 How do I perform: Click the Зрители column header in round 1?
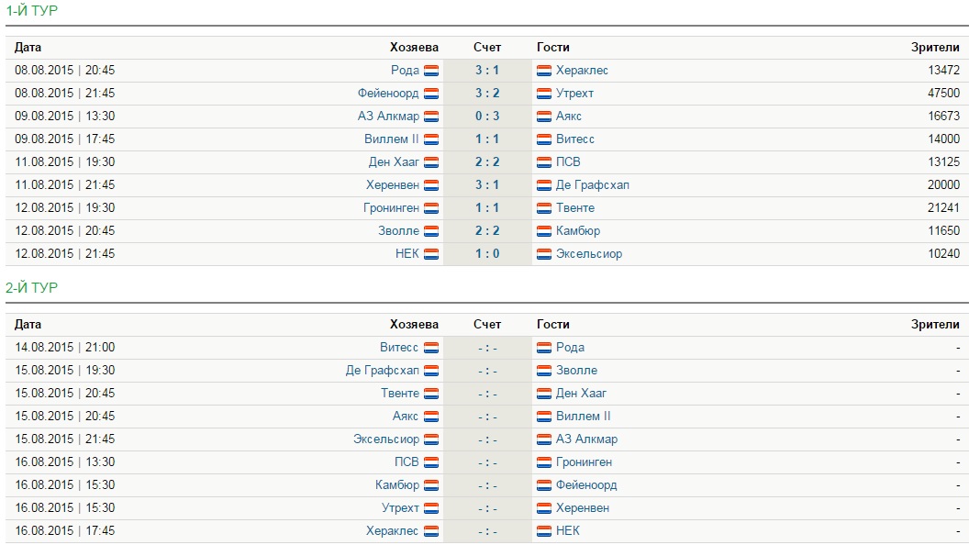[x=935, y=48]
